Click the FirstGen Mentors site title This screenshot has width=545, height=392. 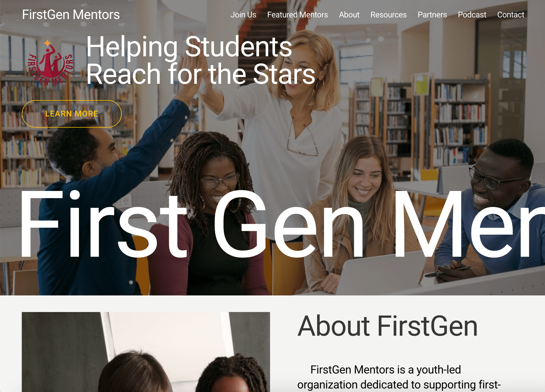coord(71,15)
